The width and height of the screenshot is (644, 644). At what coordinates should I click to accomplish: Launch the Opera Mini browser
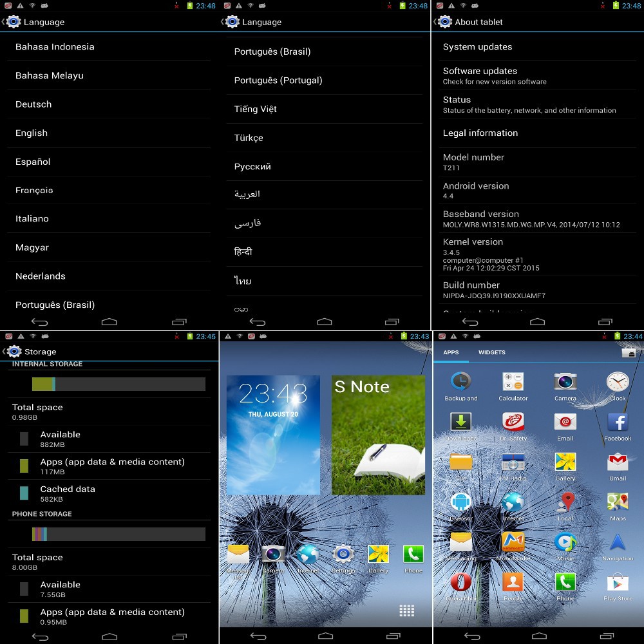(460, 583)
